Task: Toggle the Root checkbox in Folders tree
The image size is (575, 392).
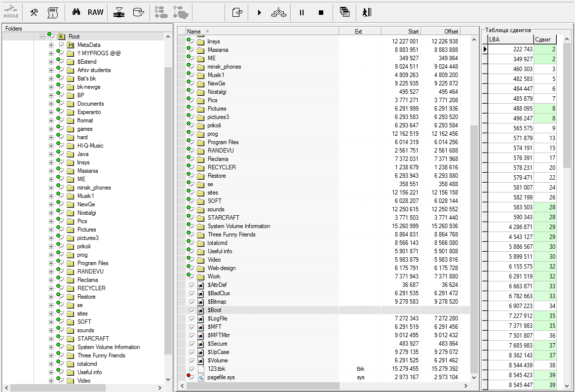Action: [x=53, y=37]
